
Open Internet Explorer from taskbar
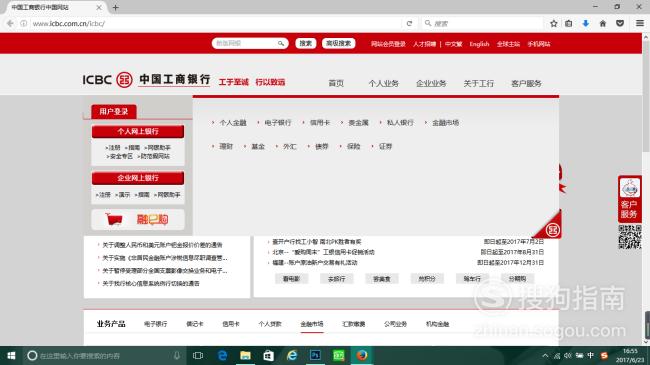point(292,355)
